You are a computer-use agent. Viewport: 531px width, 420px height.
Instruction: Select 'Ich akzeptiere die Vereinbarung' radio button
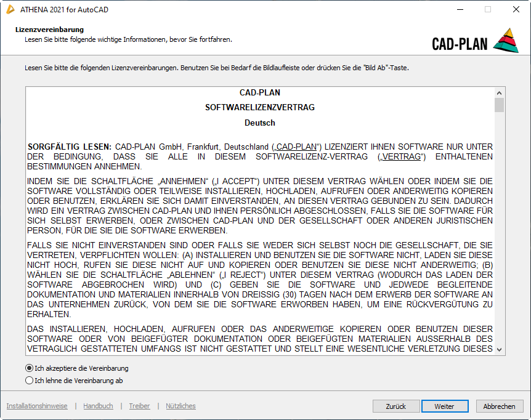point(29,368)
